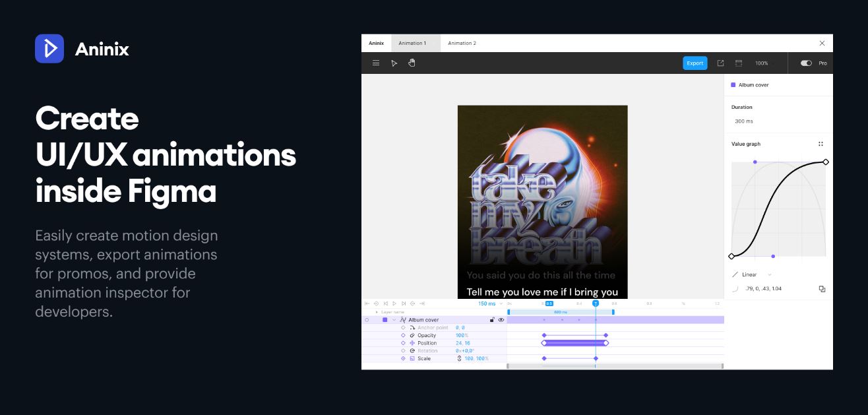Image resolution: width=868 pixels, height=415 pixels.
Task: Toggle the Pro switch
Action: 806,63
